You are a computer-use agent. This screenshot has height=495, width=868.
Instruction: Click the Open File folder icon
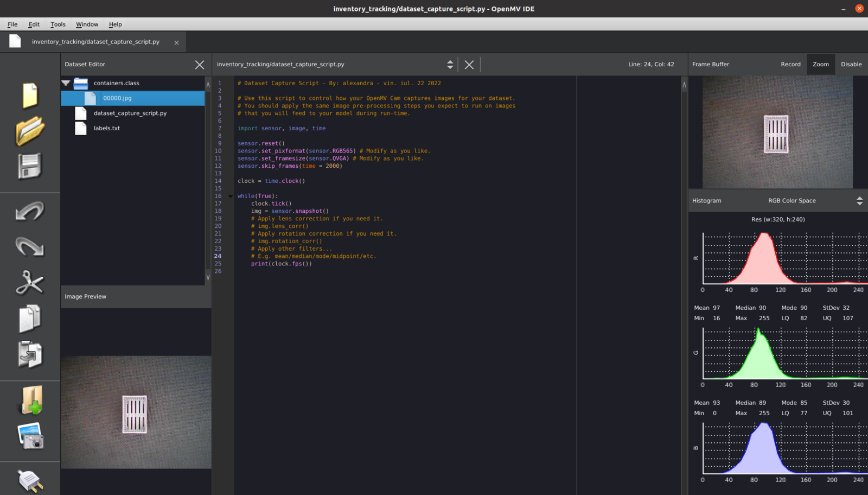30,131
